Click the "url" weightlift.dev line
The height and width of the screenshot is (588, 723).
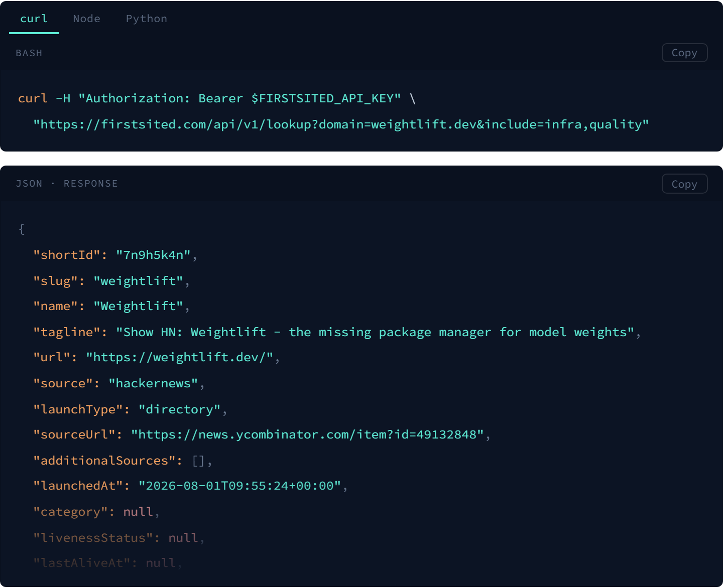tap(157, 357)
